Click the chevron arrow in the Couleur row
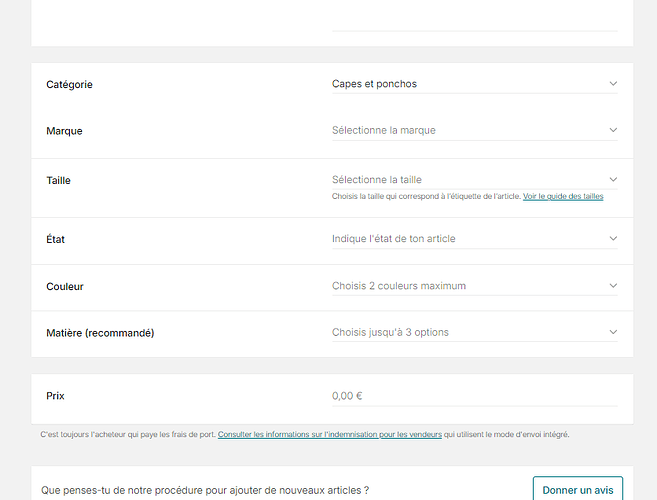657x500 pixels. 613,286
